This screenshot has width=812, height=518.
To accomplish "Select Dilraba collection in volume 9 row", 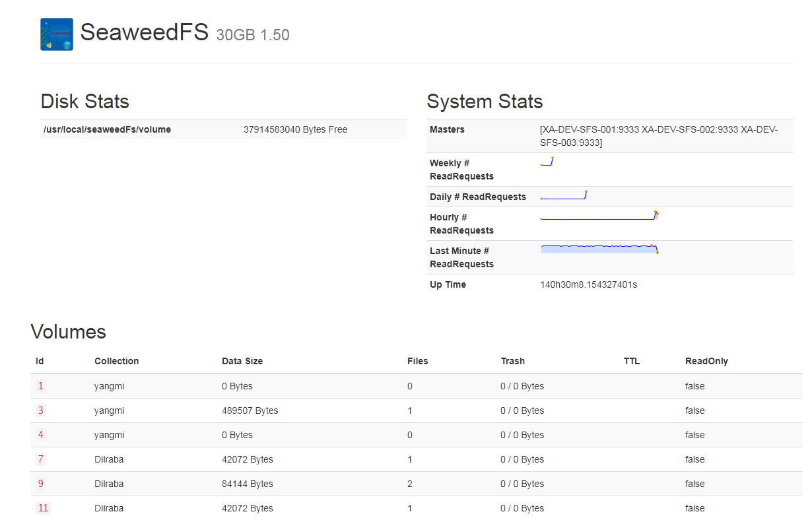I will click(x=109, y=484).
